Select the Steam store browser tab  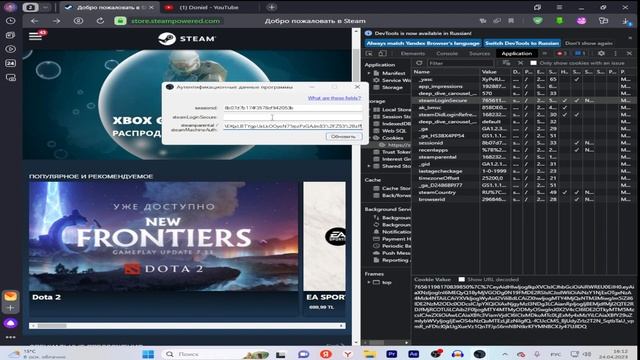109,7
